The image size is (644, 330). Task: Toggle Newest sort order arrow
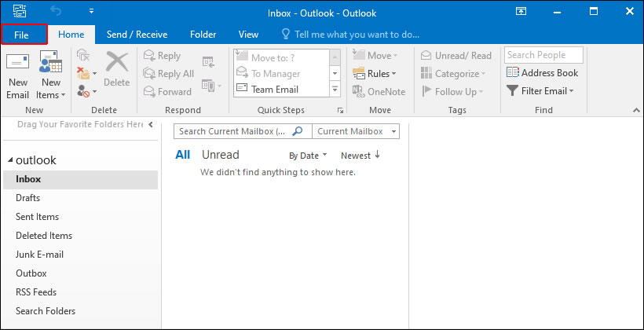pos(377,155)
